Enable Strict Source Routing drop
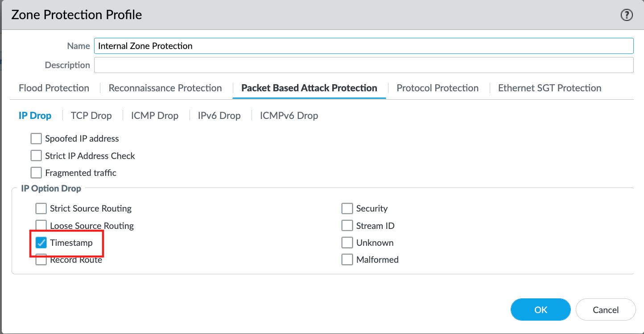This screenshot has height=334, width=644. click(41, 208)
